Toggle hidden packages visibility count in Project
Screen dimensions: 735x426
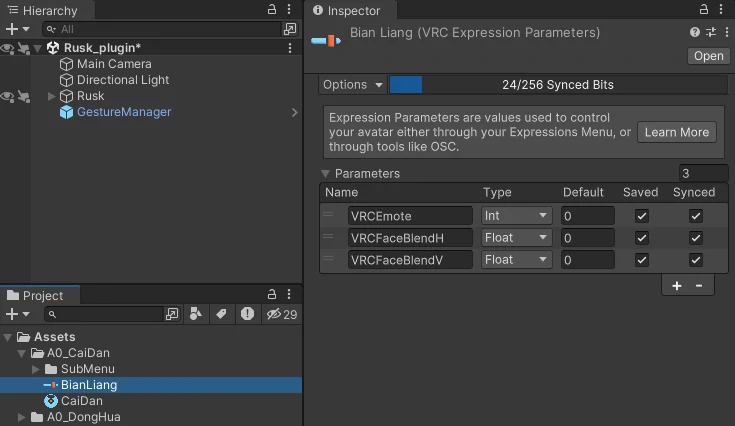tap(281, 314)
